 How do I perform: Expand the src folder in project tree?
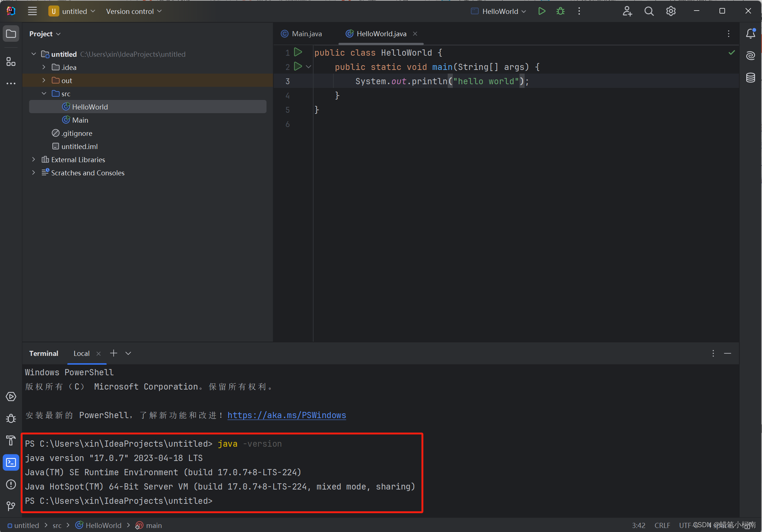[x=45, y=93]
